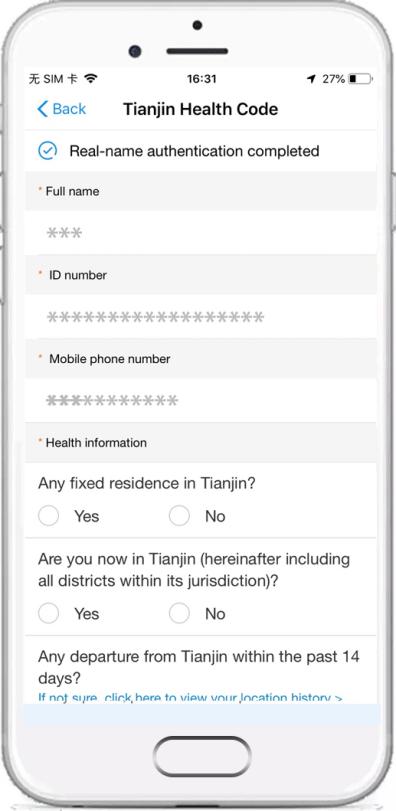Choose No for now in Tianjin
The width and height of the screenshot is (396, 811).
(179, 613)
